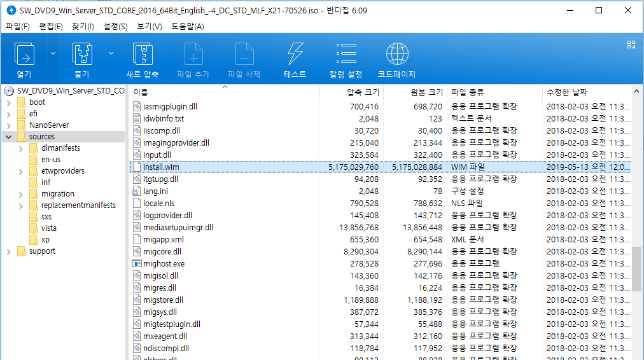Click the install.wim file icon
644x360 pixels.
pos(137,167)
